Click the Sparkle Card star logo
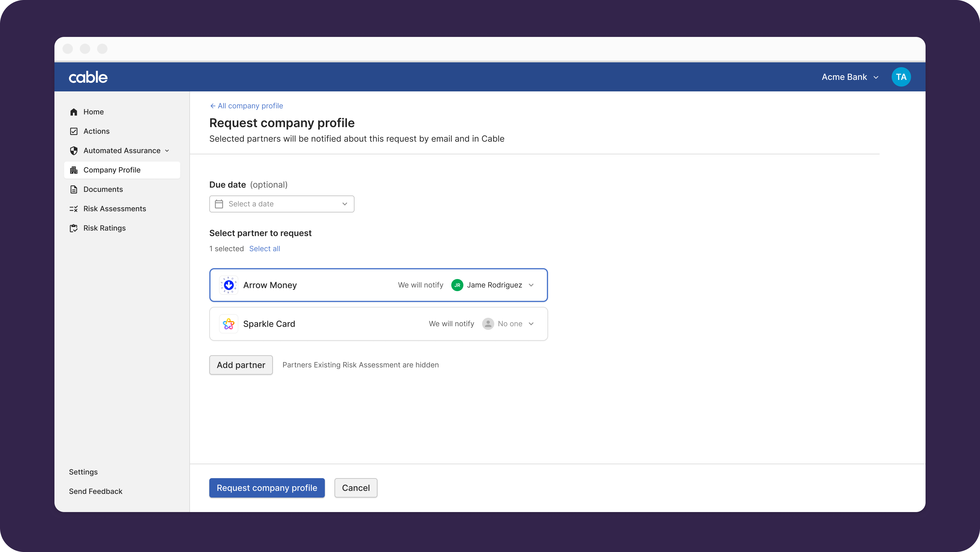This screenshot has width=980, height=552. click(229, 324)
